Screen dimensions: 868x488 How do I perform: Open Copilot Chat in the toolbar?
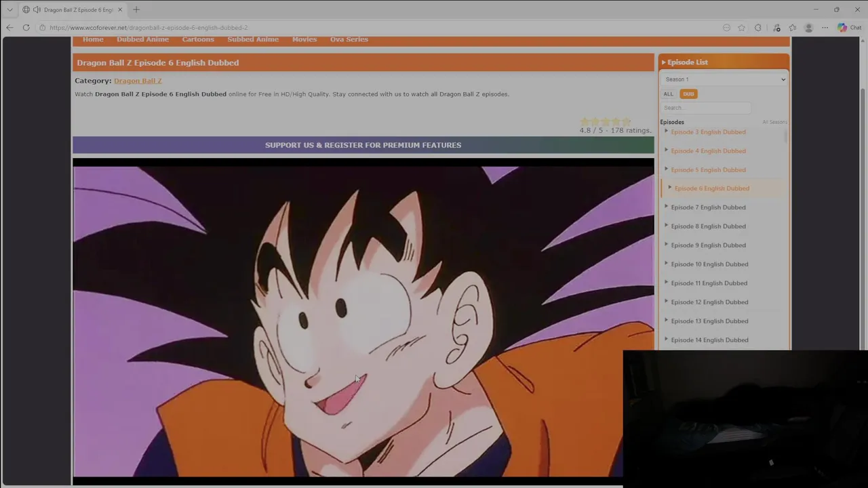[x=849, y=28]
